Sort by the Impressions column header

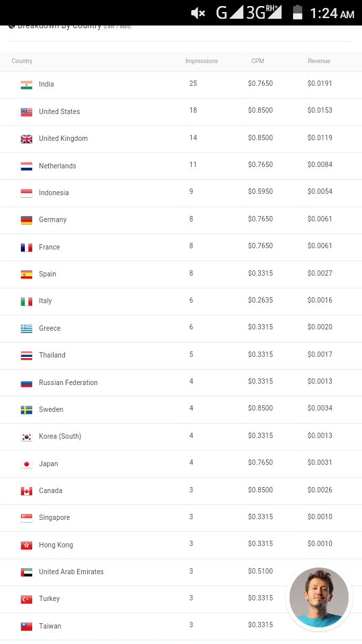click(202, 61)
